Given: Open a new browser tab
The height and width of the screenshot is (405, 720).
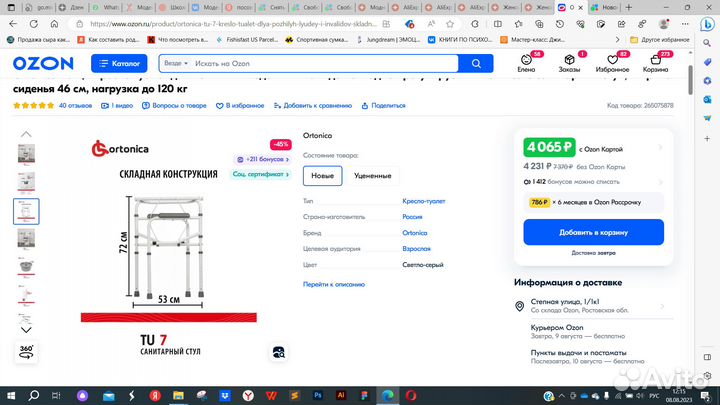Looking at the screenshot, I should 629,7.
